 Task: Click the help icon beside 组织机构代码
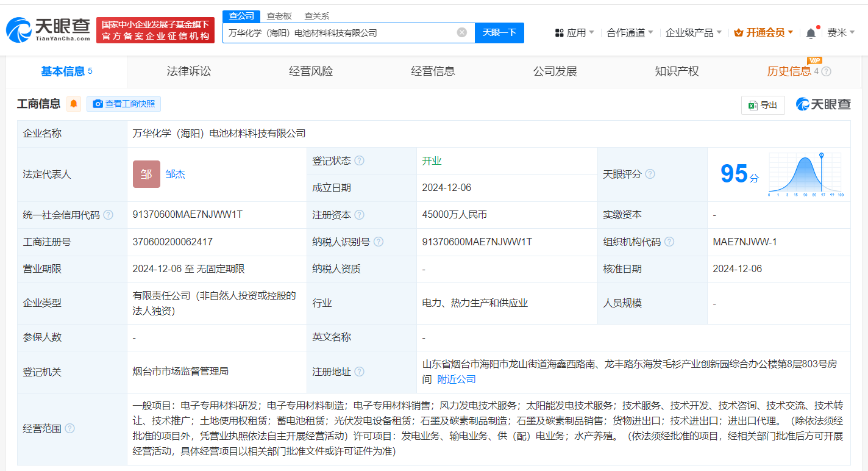[x=669, y=242]
